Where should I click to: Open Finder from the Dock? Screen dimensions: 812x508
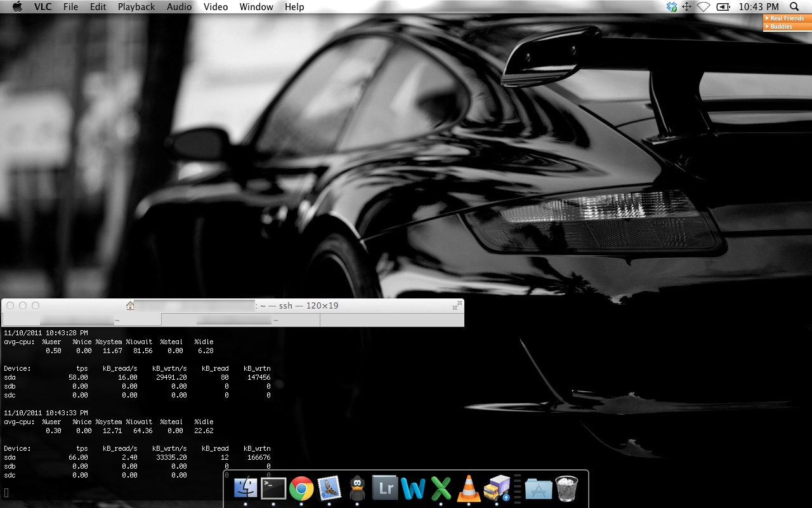[246, 488]
